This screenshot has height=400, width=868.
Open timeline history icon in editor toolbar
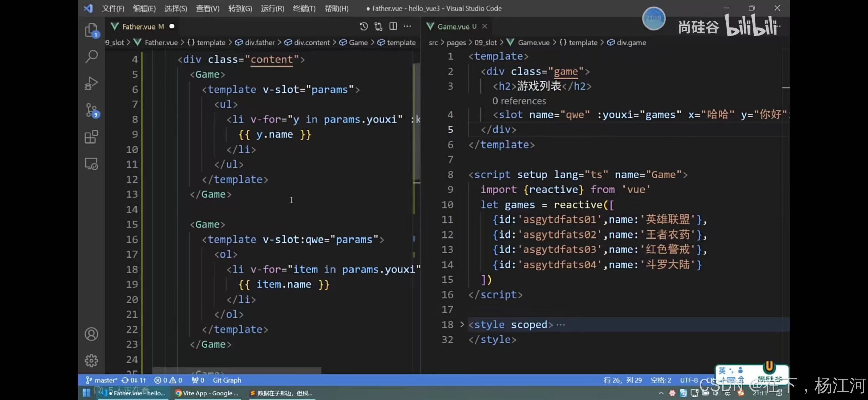364,26
